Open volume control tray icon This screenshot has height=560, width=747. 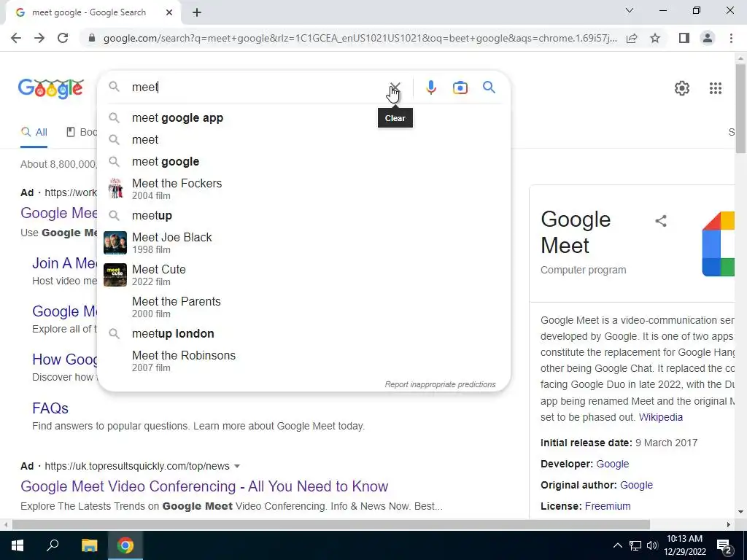coord(652,545)
